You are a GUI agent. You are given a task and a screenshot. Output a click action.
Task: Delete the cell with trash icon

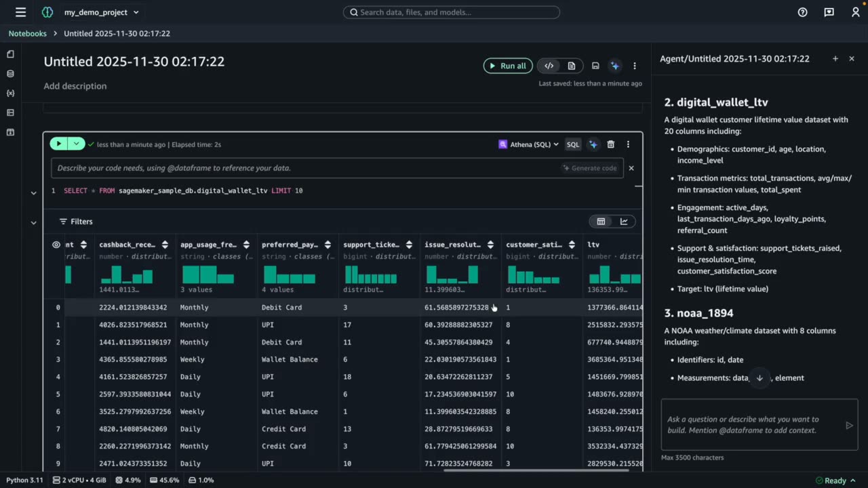click(x=611, y=144)
